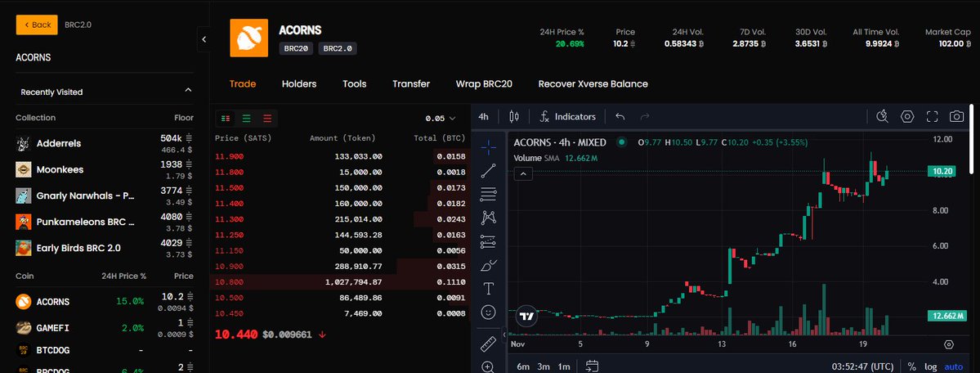Open the Moonkees collection
Viewport: 980px width, 373px height.
[x=105, y=169]
